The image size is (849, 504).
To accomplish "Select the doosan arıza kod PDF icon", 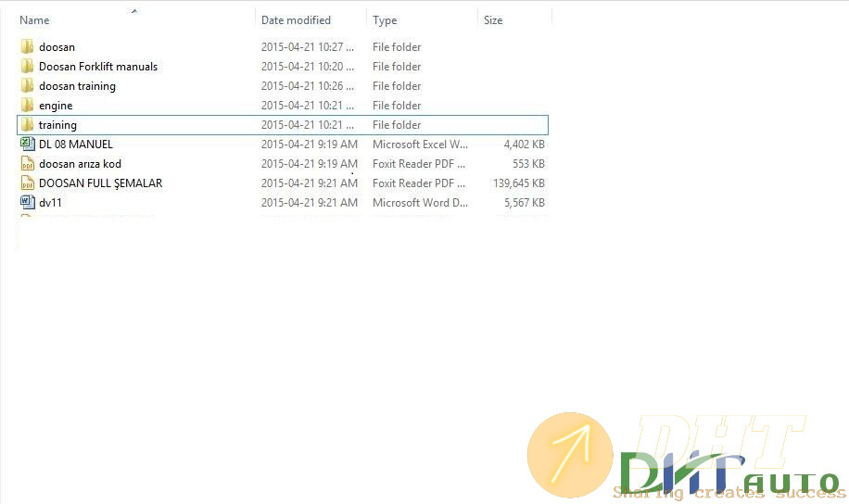I will point(27,163).
